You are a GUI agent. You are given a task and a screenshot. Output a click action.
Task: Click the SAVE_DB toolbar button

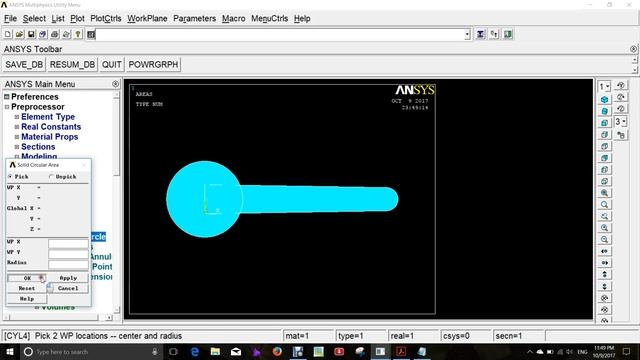24,64
